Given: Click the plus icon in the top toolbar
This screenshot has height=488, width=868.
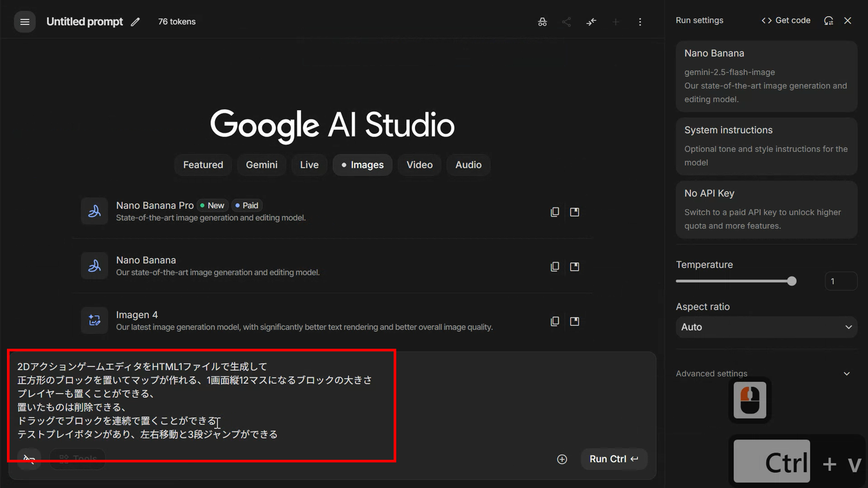Looking at the screenshot, I should pyautogui.click(x=615, y=22).
